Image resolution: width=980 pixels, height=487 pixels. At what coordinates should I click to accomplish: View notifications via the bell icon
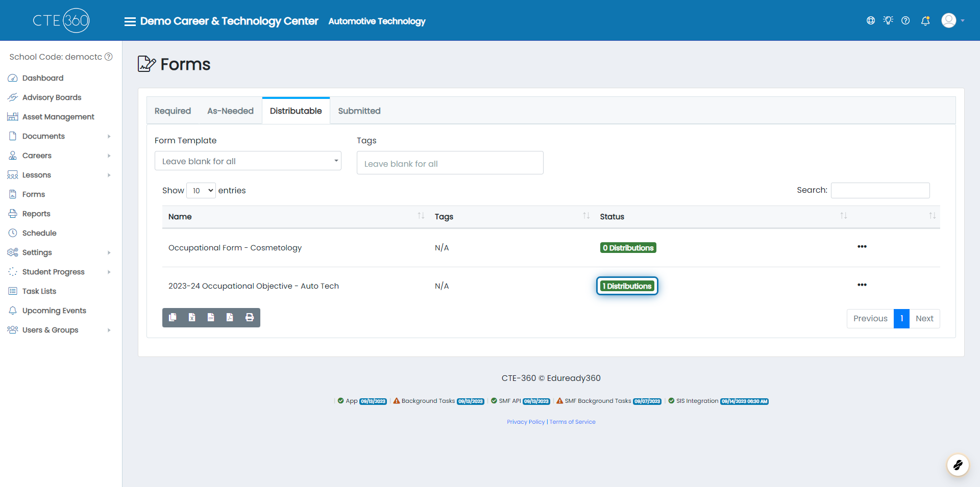(925, 20)
